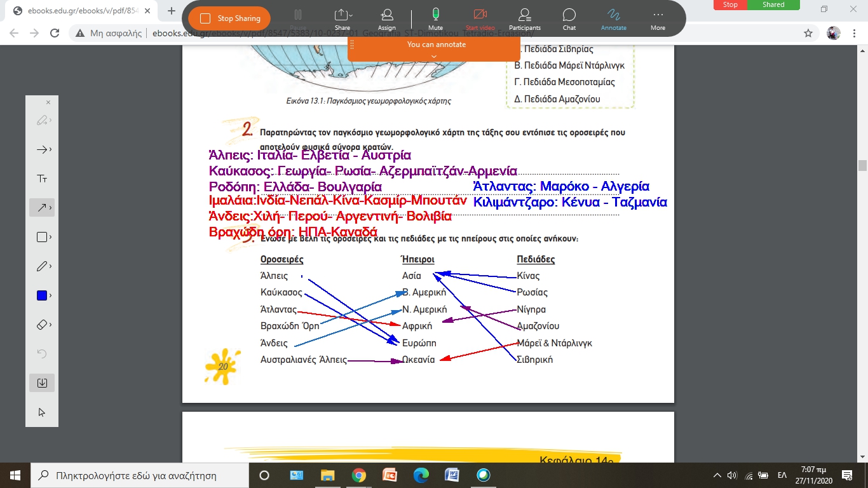Click 'Αυστραλιανές Άλπεις' in the list
Viewport: 868px width, 488px height.
(x=304, y=360)
